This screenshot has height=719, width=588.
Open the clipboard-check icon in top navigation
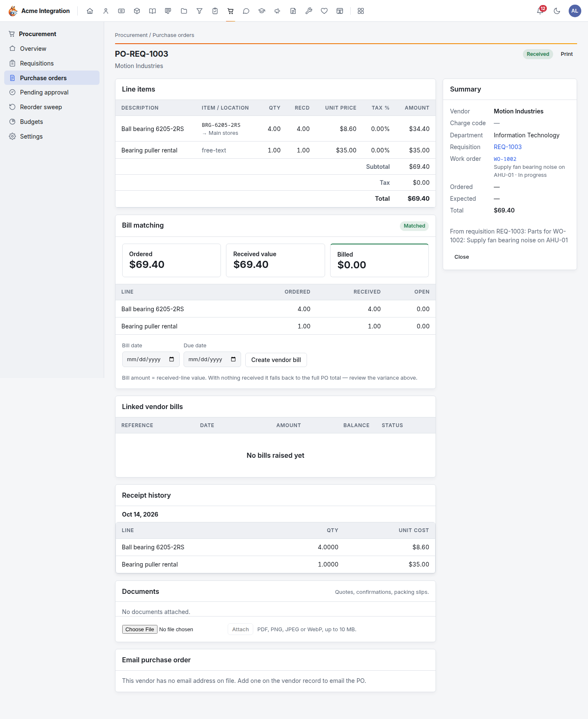click(215, 11)
